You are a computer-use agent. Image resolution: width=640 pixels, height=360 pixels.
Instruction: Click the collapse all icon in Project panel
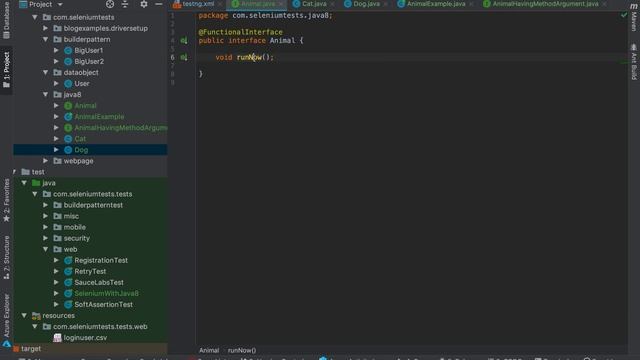[125, 4]
